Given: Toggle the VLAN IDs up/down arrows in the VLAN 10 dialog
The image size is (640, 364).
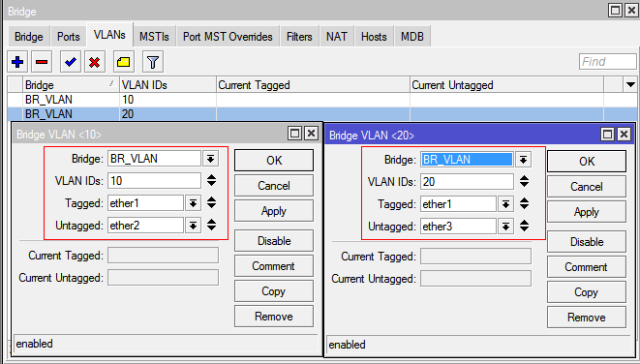Looking at the screenshot, I should (x=211, y=181).
